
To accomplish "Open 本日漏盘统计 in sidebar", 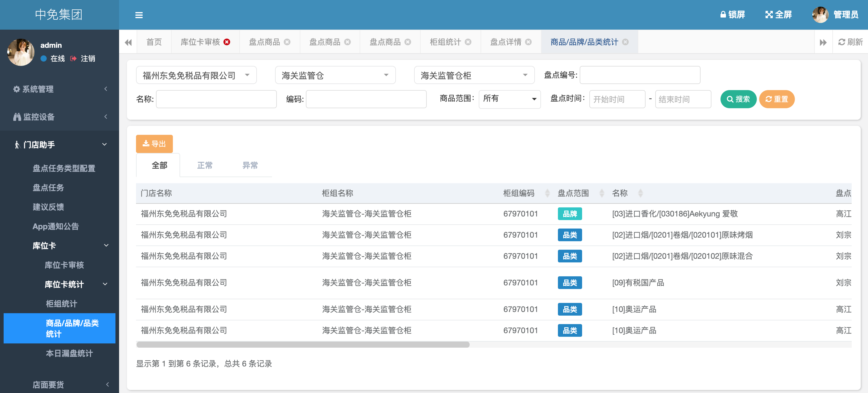I will click(x=69, y=353).
